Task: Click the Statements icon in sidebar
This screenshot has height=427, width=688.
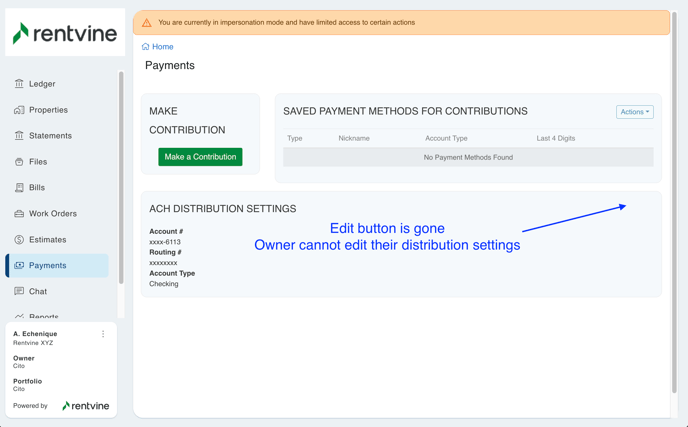Action: (x=19, y=136)
